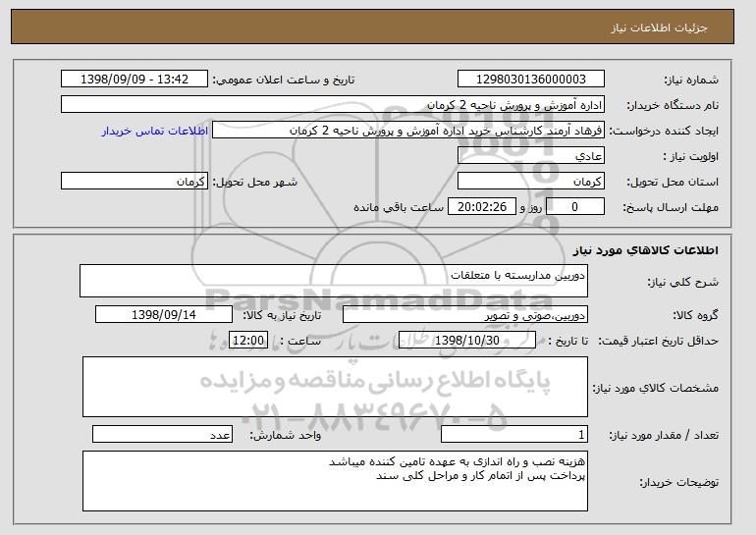Viewport: 756px width, 535px height.
Task: Click the need date field 1398/09/14
Action: coord(164,315)
